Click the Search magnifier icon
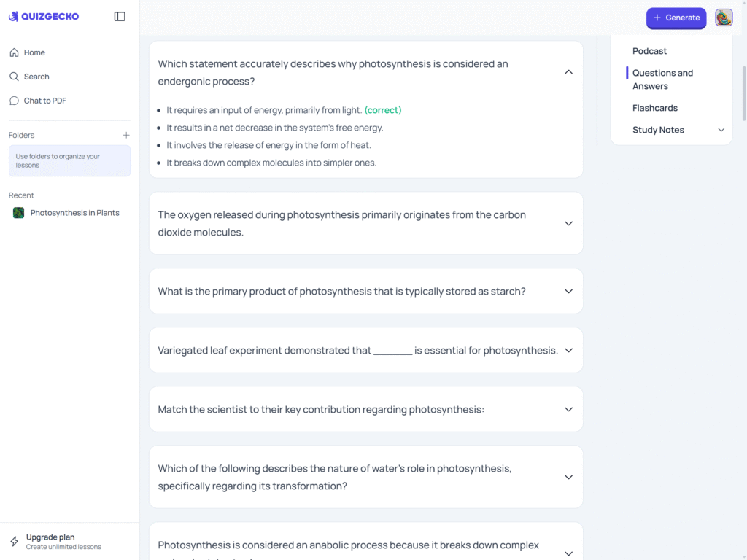Viewport: 747px width, 560px height. 15,77
